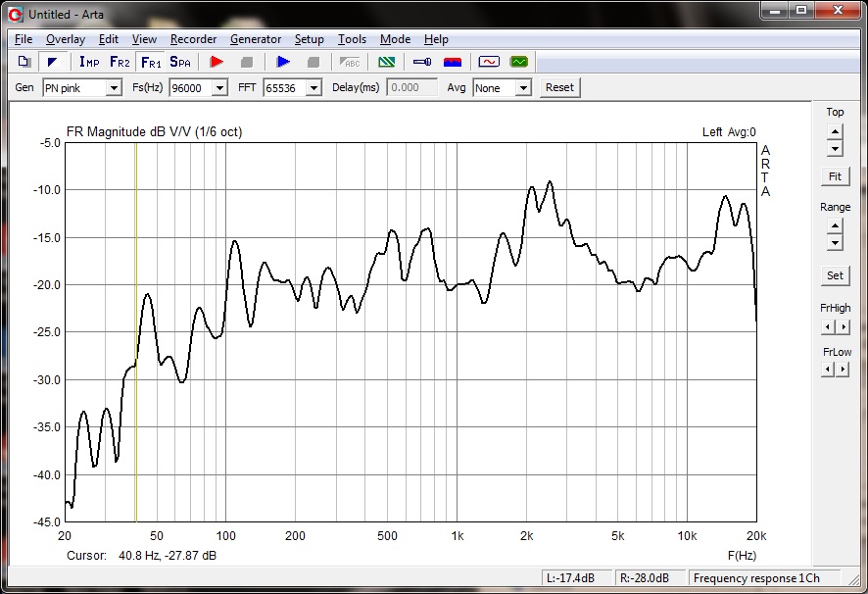Stop recording with gray square after red play

247,62
